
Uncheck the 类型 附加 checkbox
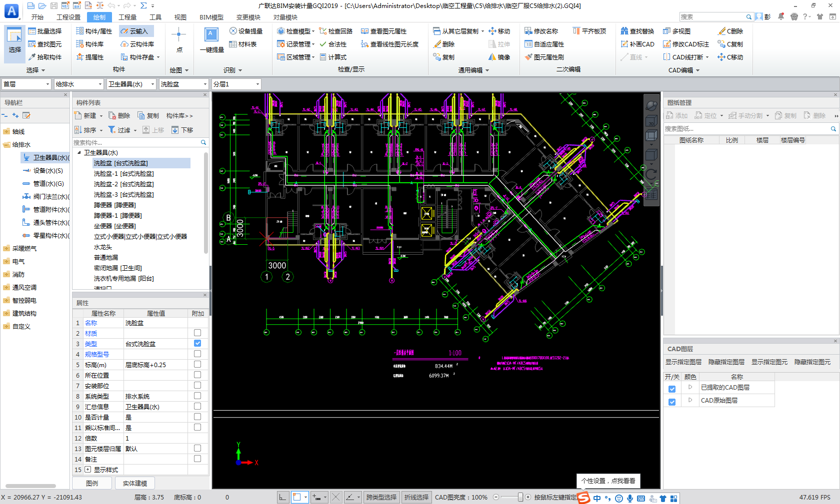pyautogui.click(x=197, y=343)
